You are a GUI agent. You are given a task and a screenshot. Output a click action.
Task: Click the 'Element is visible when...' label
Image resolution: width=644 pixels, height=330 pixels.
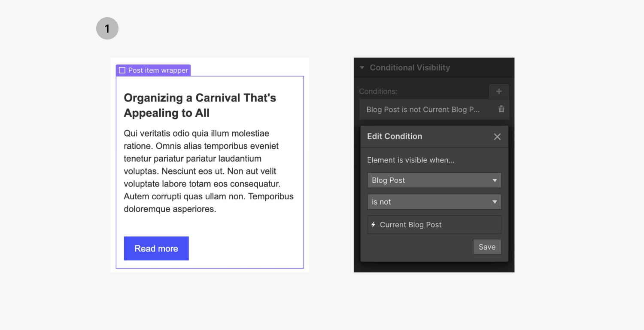(410, 160)
